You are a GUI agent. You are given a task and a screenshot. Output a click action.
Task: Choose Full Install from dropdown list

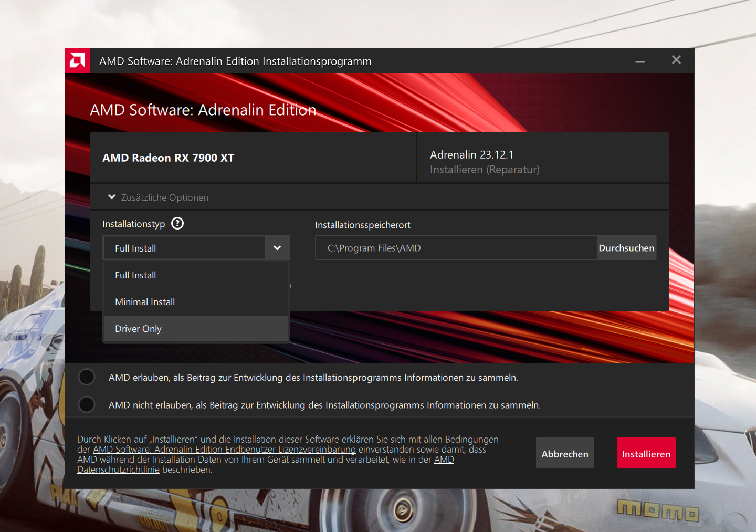click(x=196, y=275)
